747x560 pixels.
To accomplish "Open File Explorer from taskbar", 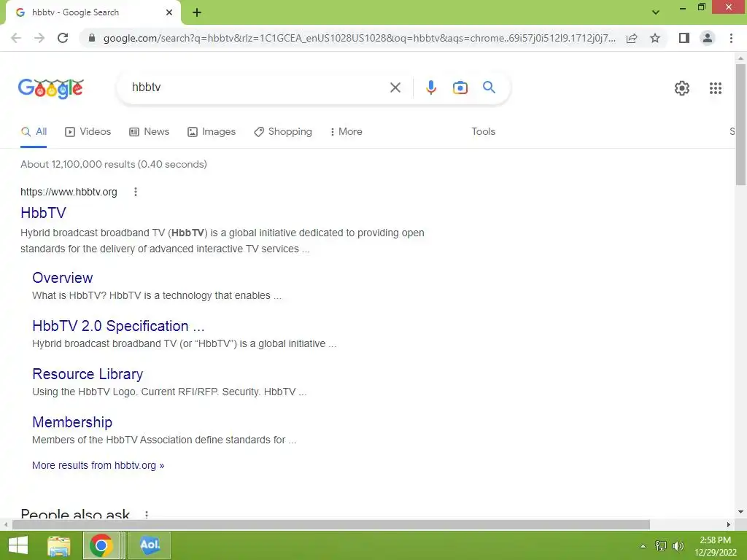I will click(59, 545).
